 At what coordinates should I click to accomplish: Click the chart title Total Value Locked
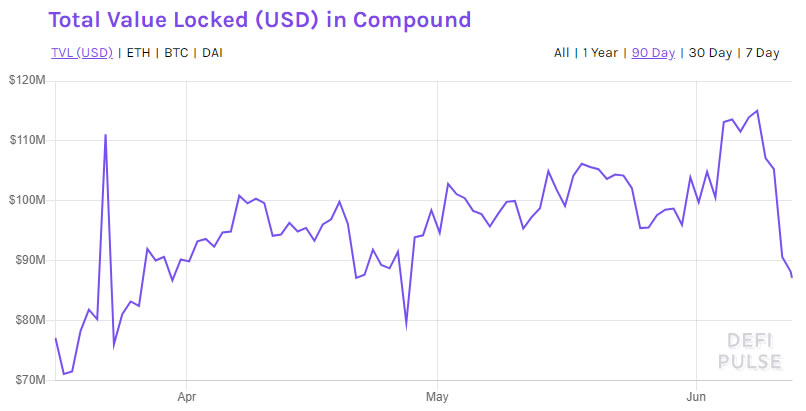click(x=260, y=20)
